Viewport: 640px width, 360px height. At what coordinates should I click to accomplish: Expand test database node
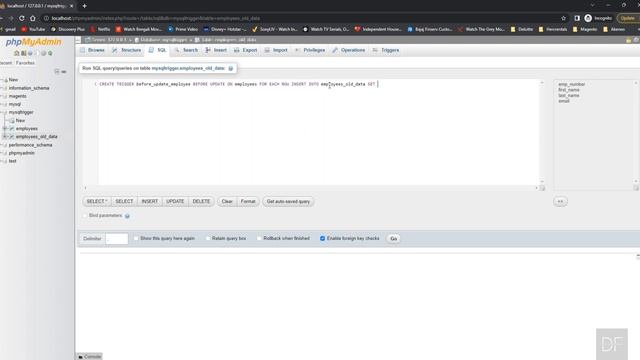[2, 161]
